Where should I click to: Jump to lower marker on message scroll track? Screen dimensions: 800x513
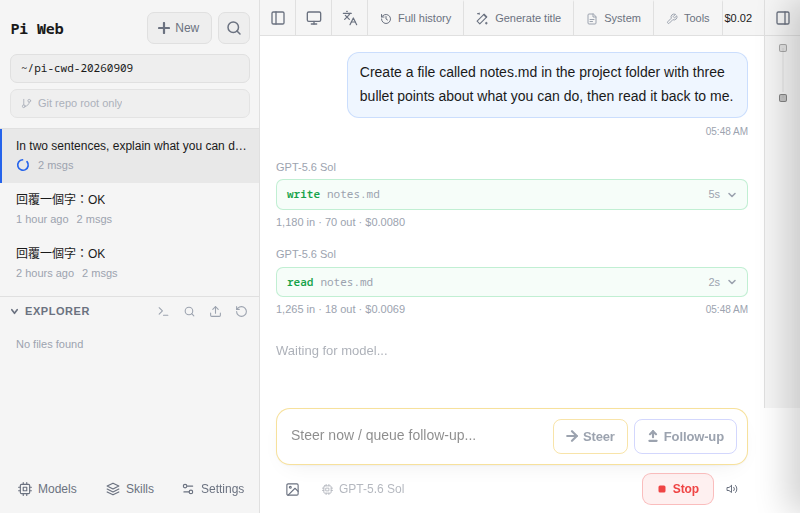click(783, 98)
